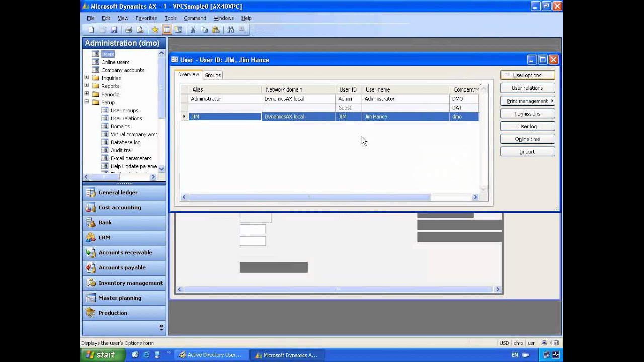Open Company accounts in navigation tree

(123, 70)
